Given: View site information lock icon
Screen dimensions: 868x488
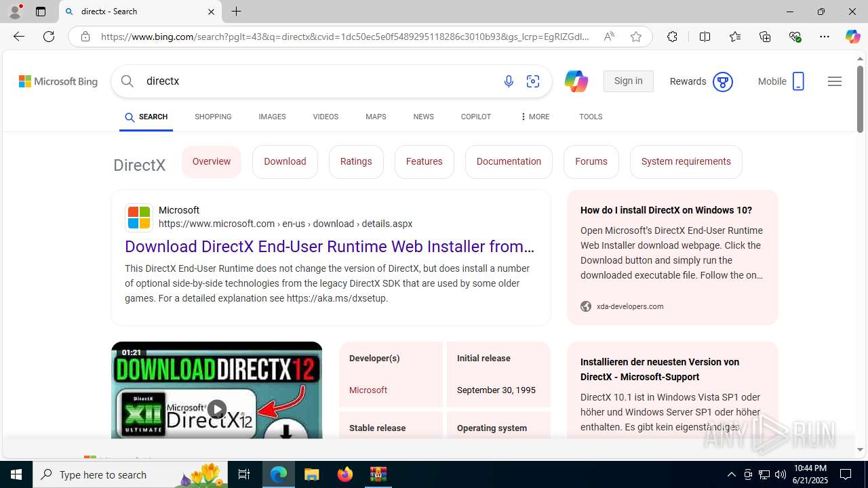Looking at the screenshot, I should click(x=85, y=37).
